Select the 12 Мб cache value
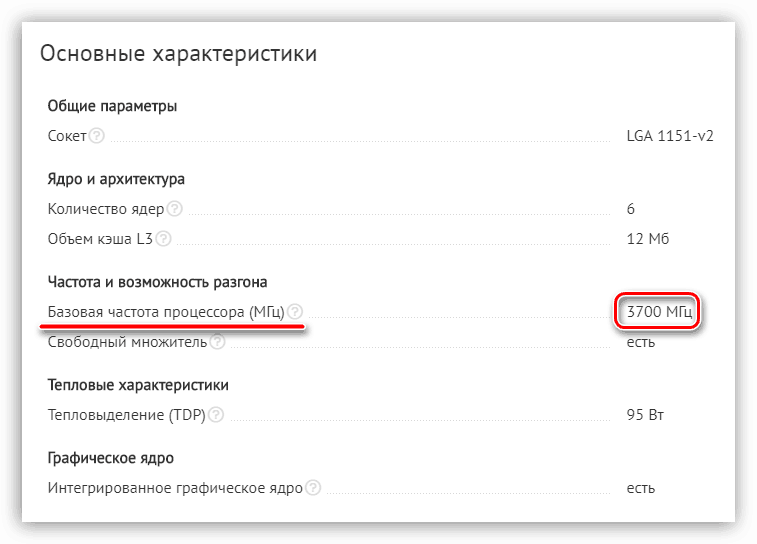Image resolution: width=757 pixels, height=544 pixels. [647, 239]
